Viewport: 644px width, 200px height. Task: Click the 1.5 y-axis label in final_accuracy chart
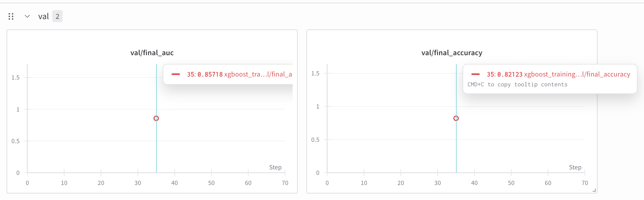pyautogui.click(x=315, y=73)
